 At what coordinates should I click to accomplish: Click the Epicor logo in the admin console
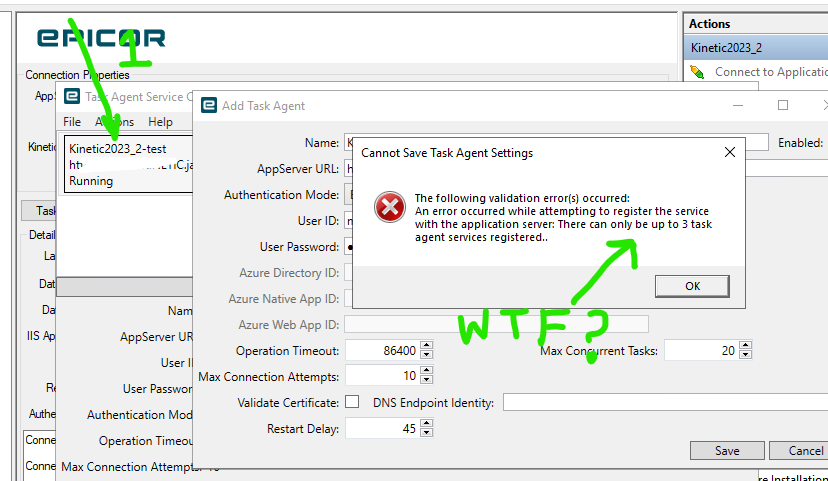tap(101, 38)
